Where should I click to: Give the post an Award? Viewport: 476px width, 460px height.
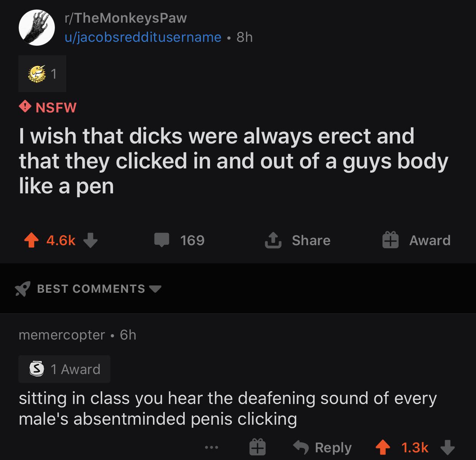tap(417, 240)
